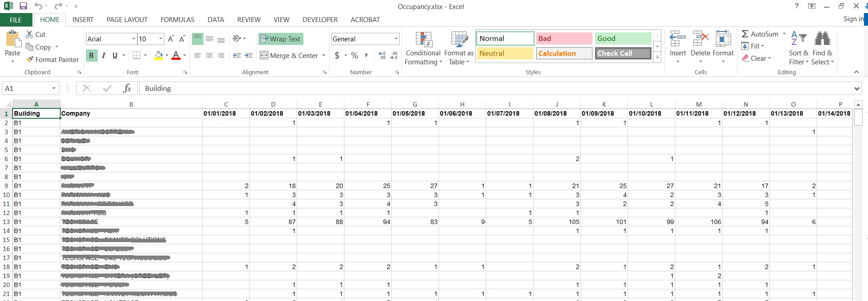This screenshot has height=301, width=868.
Task: Apply the Calculation cell style
Action: click(564, 54)
